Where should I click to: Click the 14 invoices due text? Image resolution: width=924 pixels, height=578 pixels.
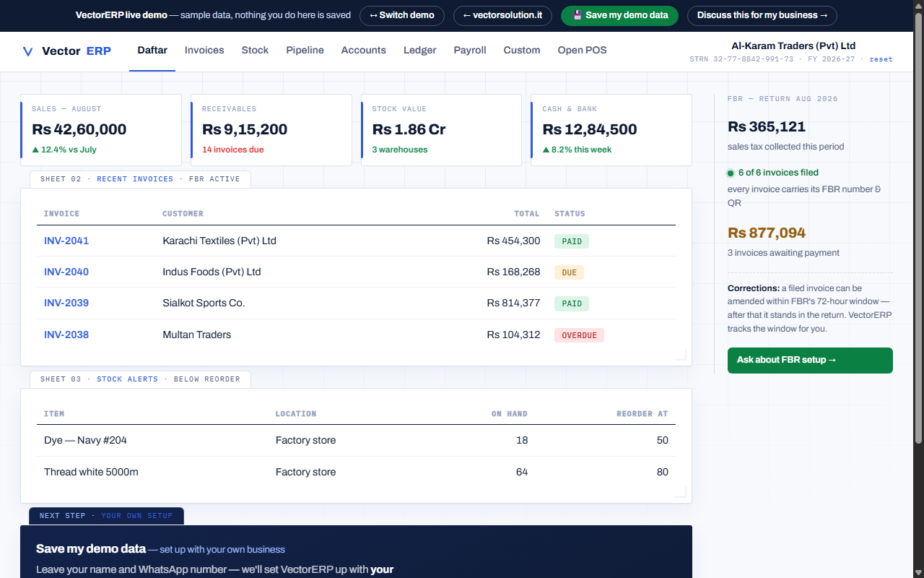(x=233, y=150)
